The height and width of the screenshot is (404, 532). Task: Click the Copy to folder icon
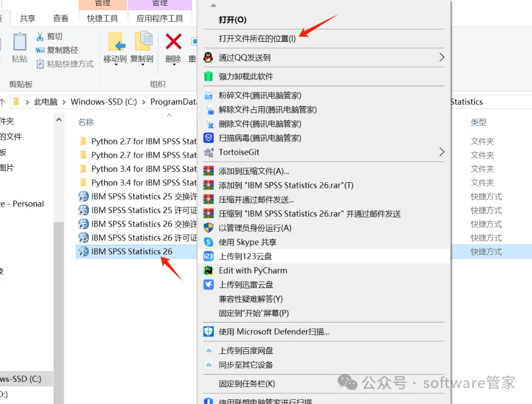coord(144,41)
